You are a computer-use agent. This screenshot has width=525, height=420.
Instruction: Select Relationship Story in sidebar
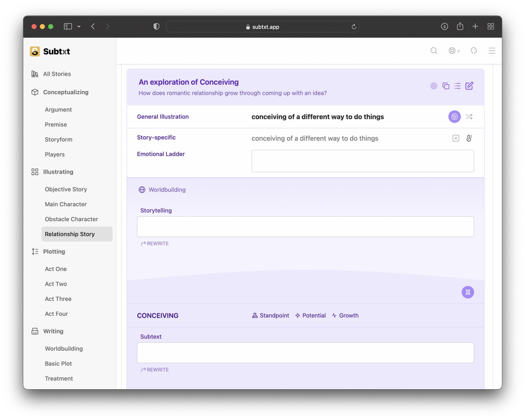click(77, 234)
